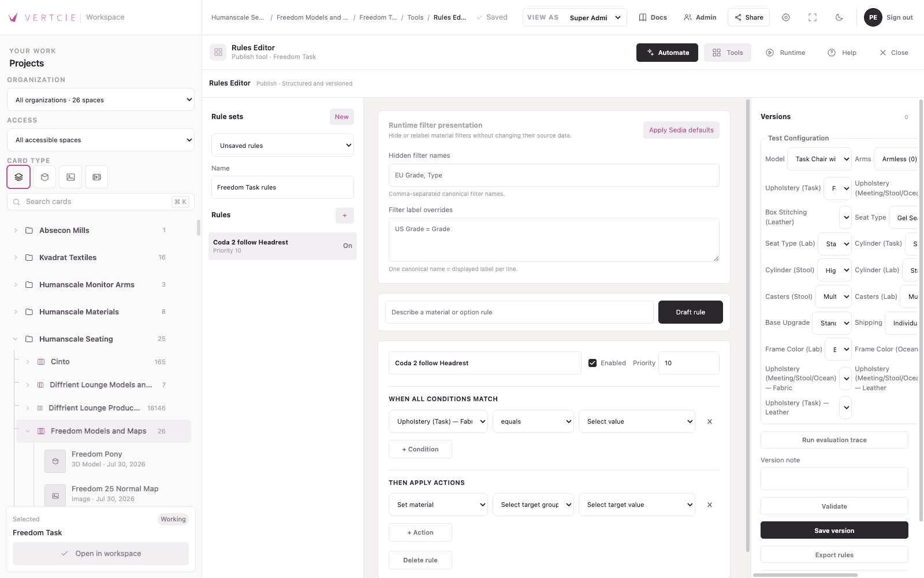Click the Freedom Pony 3D model thumbnail

(x=55, y=461)
